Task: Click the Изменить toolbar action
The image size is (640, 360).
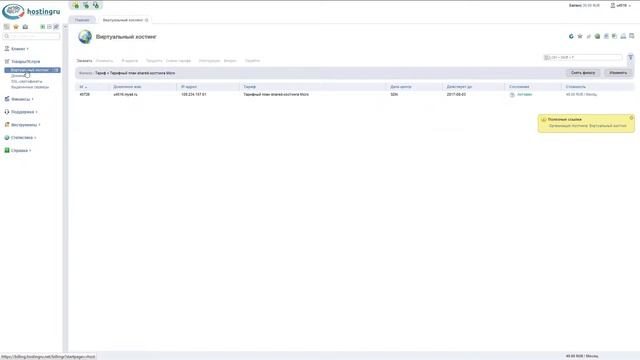Action: (104, 60)
